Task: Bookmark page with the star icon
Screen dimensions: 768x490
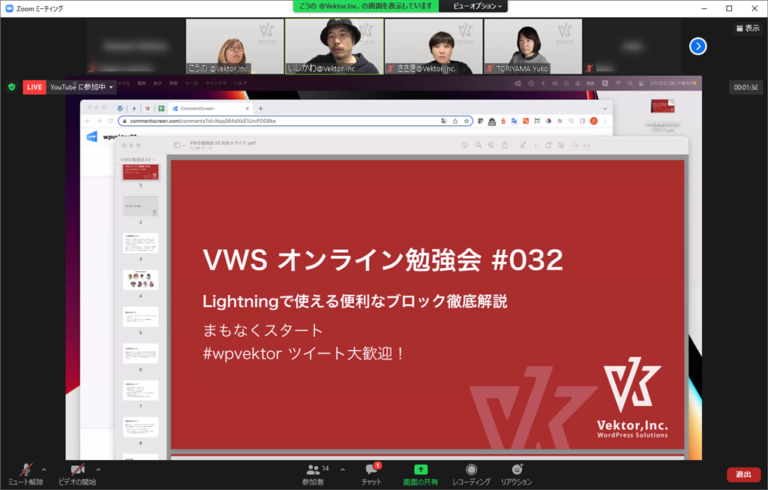Action: pos(467,121)
